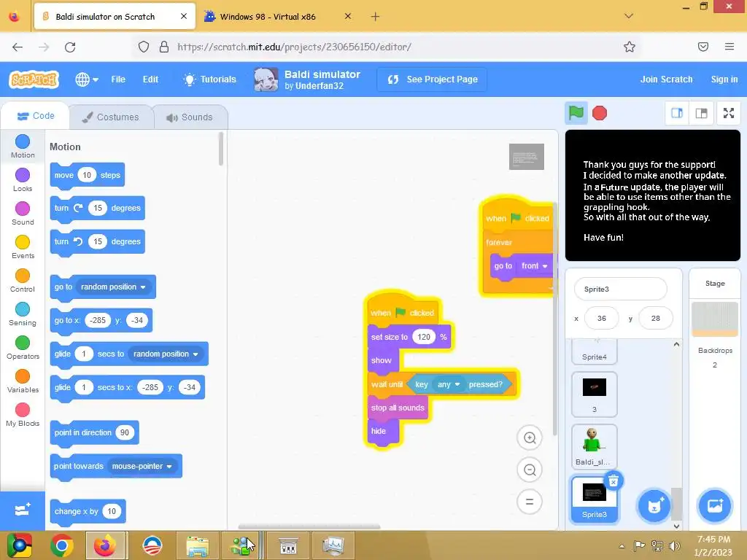The width and height of the screenshot is (747, 560).
Task: Select the Looks block category
Action: pos(23,180)
